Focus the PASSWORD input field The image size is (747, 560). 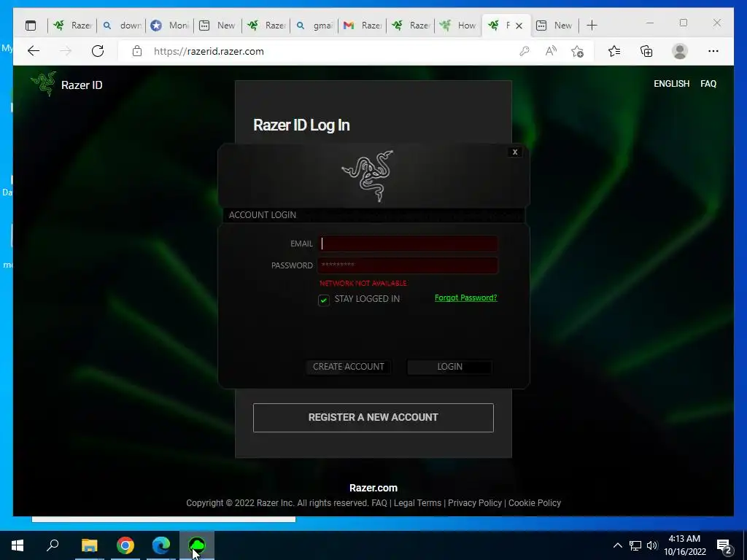coord(407,265)
